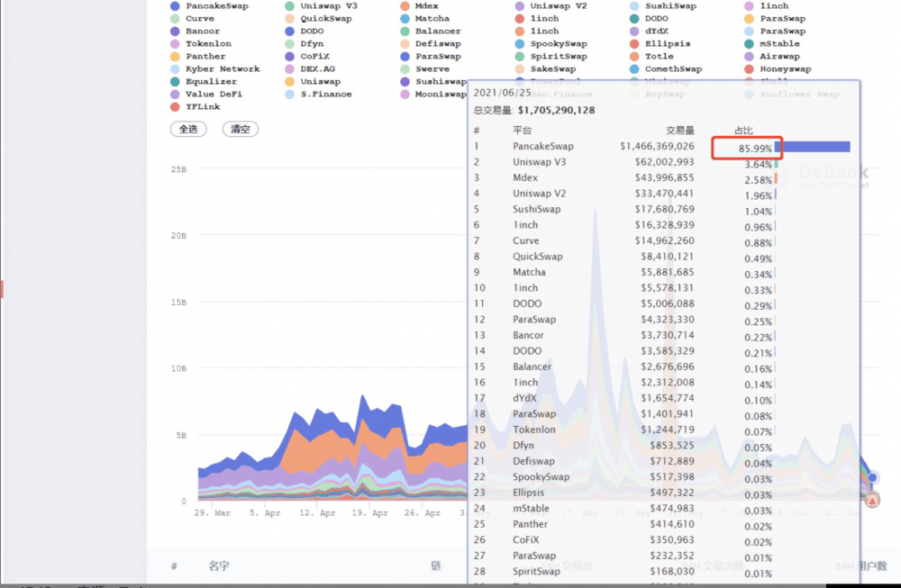The image size is (901, 588).
Task: Click the 19. Apr x-axis label
Action: (x=370, y=512)
